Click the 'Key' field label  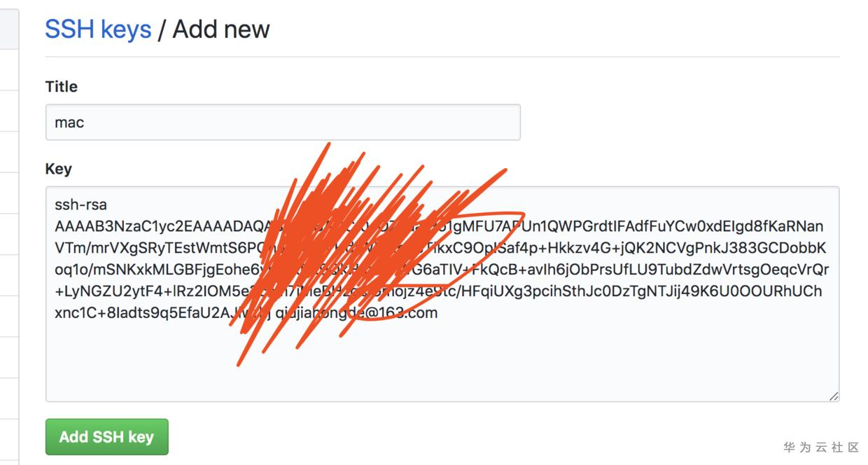pyautogui.click(x=58, y=169)
